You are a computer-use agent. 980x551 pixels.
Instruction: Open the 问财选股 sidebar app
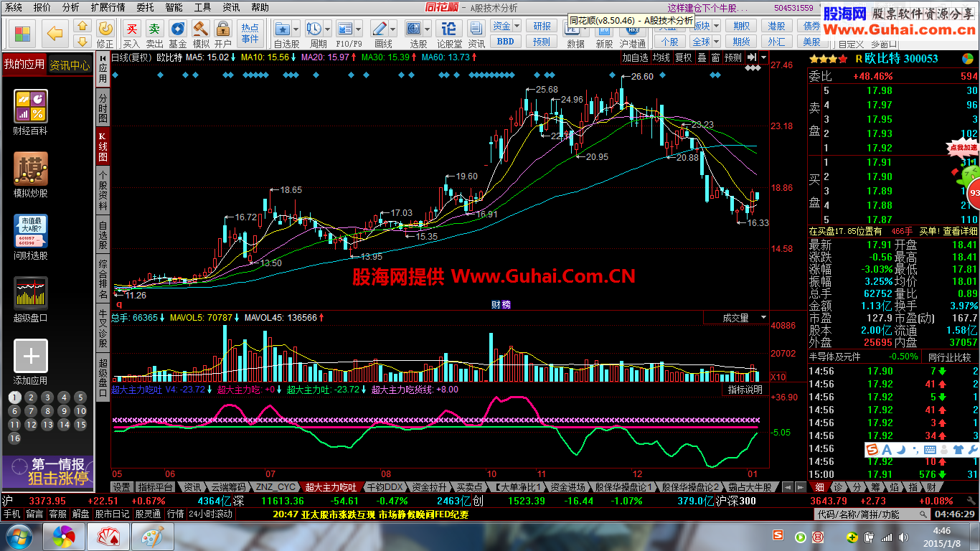[x=30, y=237]
